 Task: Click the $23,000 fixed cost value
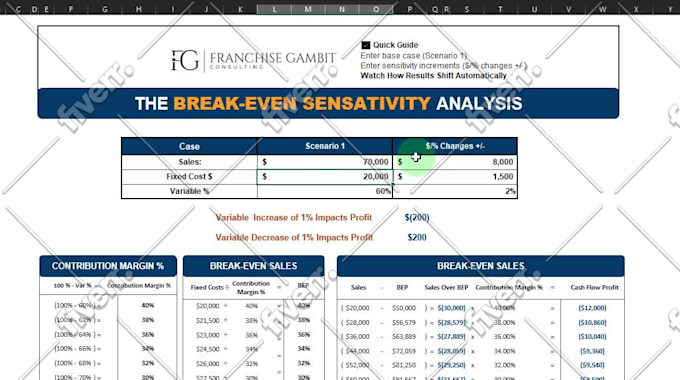pos(207,335)
